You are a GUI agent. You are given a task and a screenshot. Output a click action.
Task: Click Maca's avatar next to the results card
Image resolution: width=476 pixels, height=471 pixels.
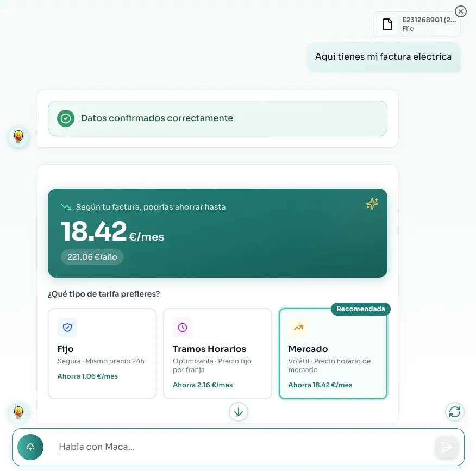click(x=18, y=412)
